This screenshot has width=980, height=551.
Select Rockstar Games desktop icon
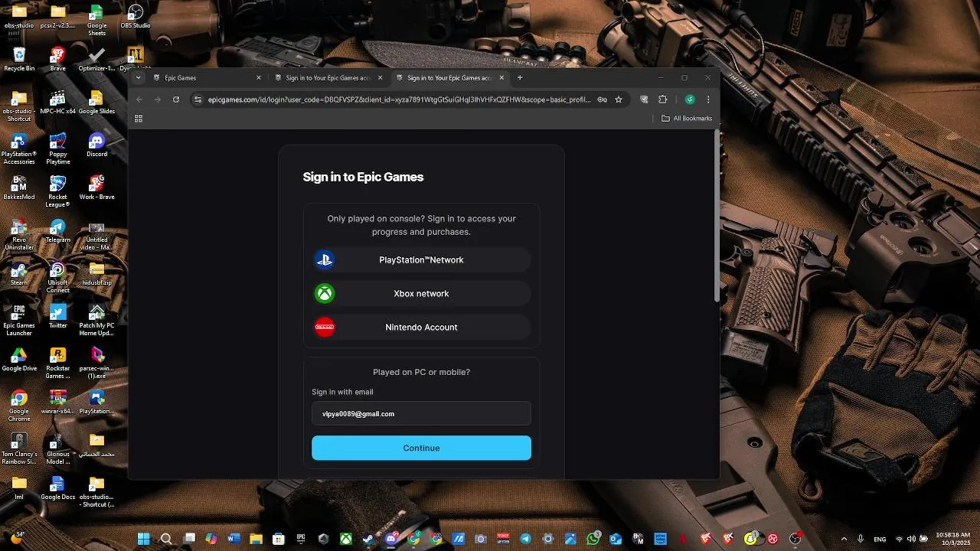tap(57, 363)
